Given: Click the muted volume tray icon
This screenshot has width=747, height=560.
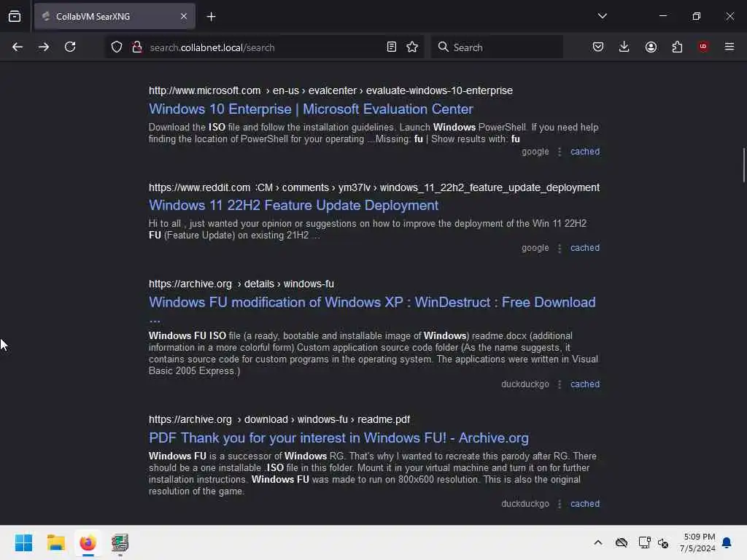Looking at the screenshot, I should point(663,542).
